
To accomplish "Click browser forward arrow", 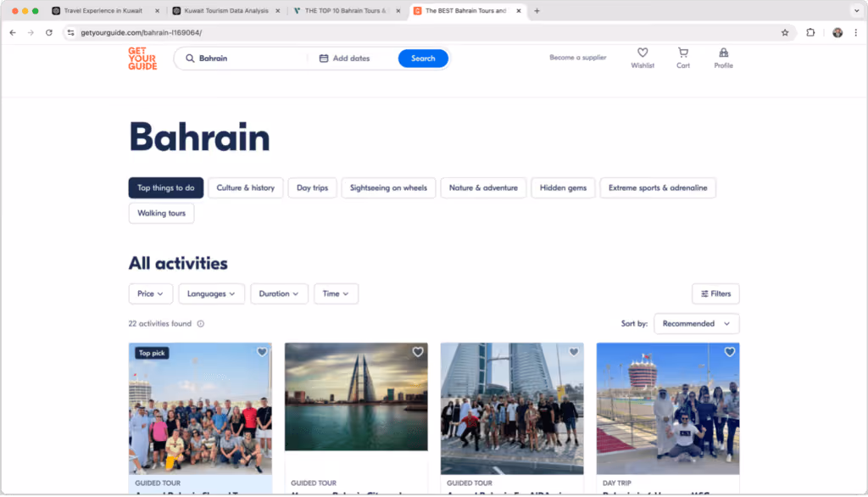I will point(31,33).
